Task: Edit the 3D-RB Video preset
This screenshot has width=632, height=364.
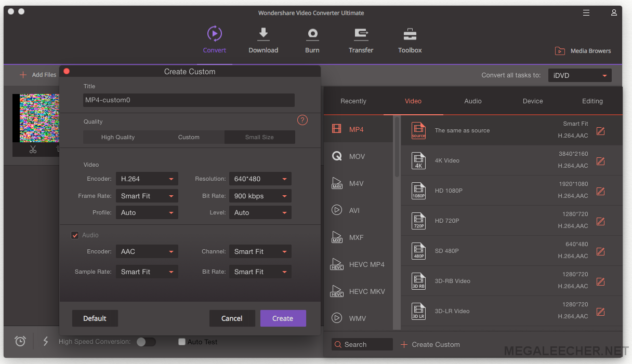Action: click(600, 281)
